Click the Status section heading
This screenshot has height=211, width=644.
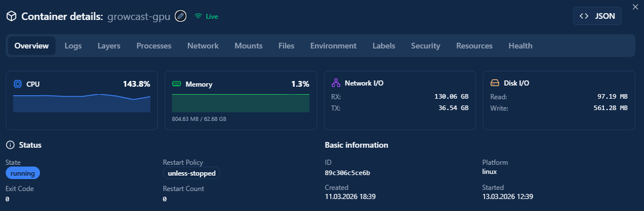pos(30,145)
